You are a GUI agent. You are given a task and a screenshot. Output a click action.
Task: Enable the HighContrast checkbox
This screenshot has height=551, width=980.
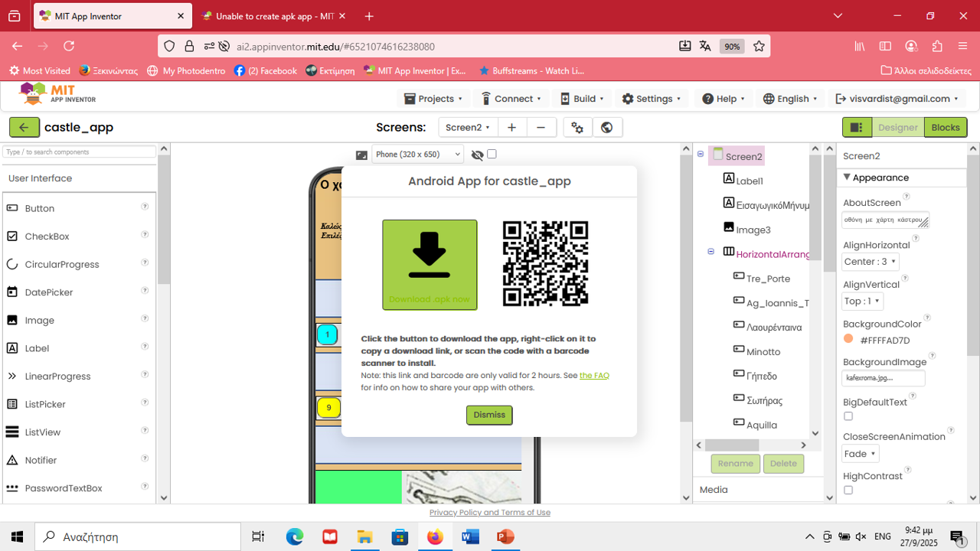(x=848, y=490)
